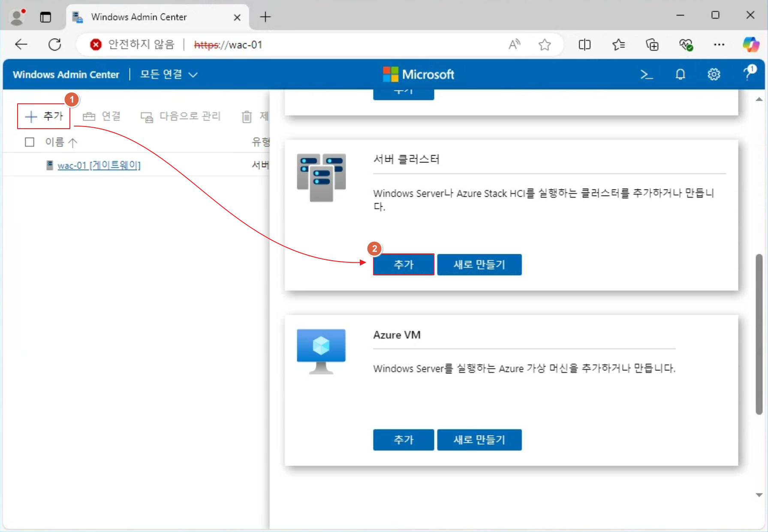Add page to favorites star icon
Image resolution: width=768 pixels, height=532 pixels.
[545, 45]
